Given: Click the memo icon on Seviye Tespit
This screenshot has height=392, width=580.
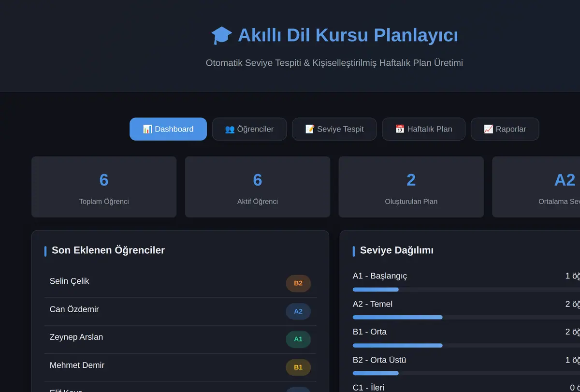Looking at the screenshot, I should click(x=310, y=129).
